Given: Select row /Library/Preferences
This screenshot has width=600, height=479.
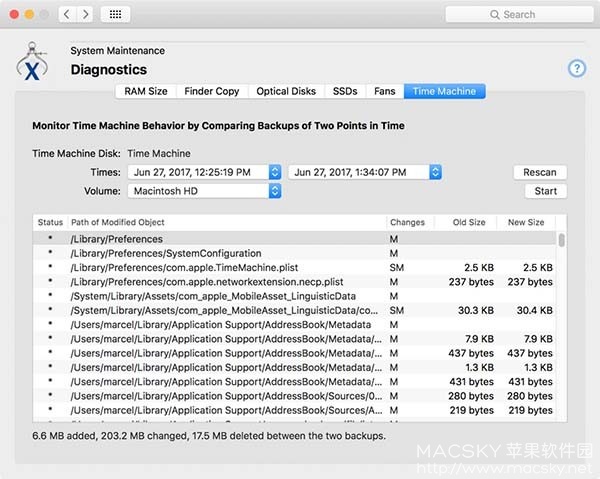Looking at the screenshot, I should (294, 239).
